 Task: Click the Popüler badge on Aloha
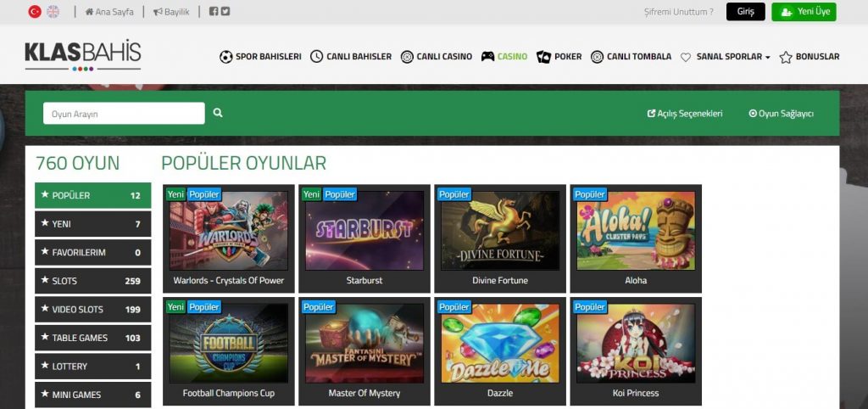click(590, 194)
